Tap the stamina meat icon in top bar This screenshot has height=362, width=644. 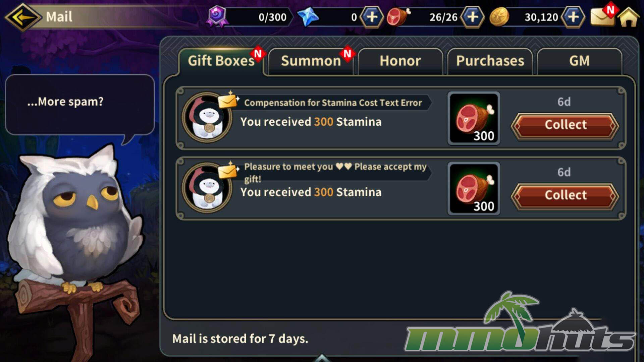[398, 16]
